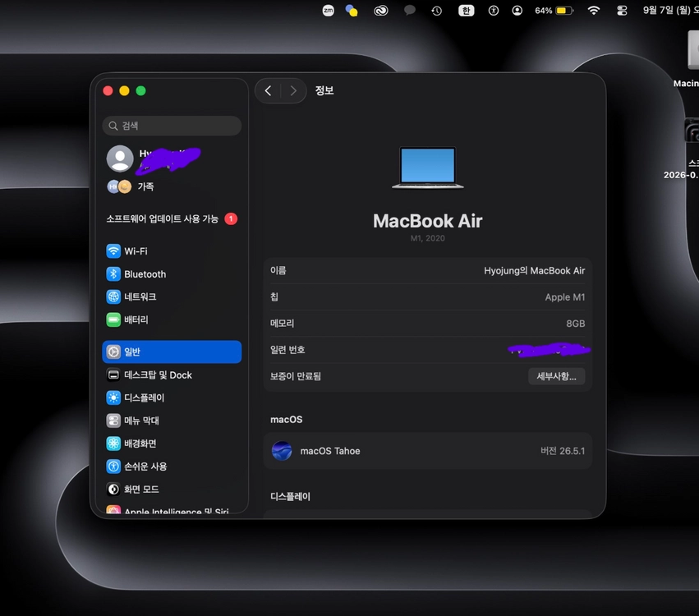Click the red software update badge
Image resolution: width=699 pixels, height=616 pixels.
231,218
